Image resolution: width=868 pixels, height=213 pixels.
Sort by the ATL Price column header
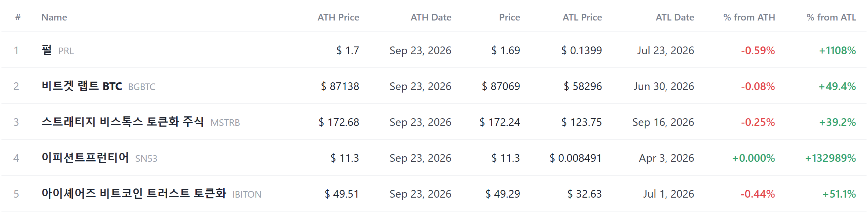[x=582, y=17]
